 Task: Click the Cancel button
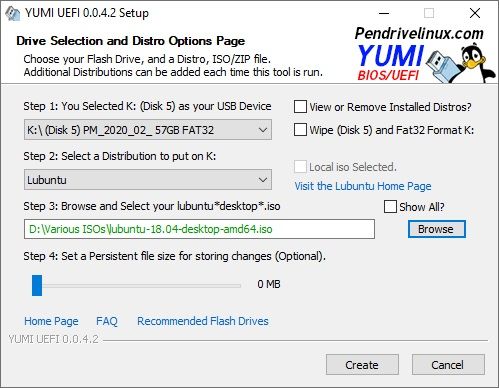point(448,365)
